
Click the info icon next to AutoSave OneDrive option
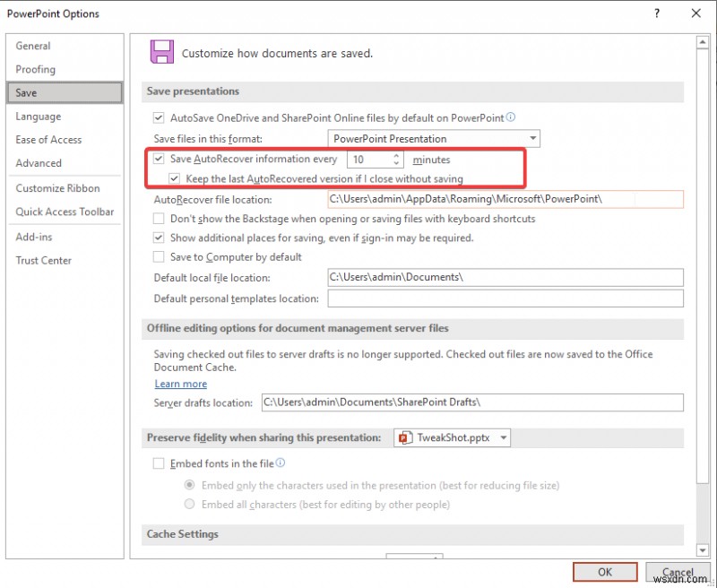point(510,117)
